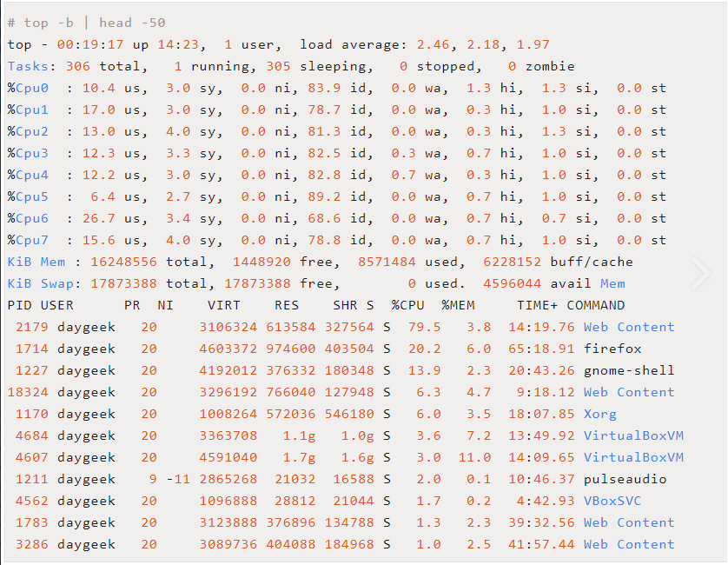Screen dimensions: 728x565
Task: Click Web Content on the PID 1783 row
Action: coord(629,522)
